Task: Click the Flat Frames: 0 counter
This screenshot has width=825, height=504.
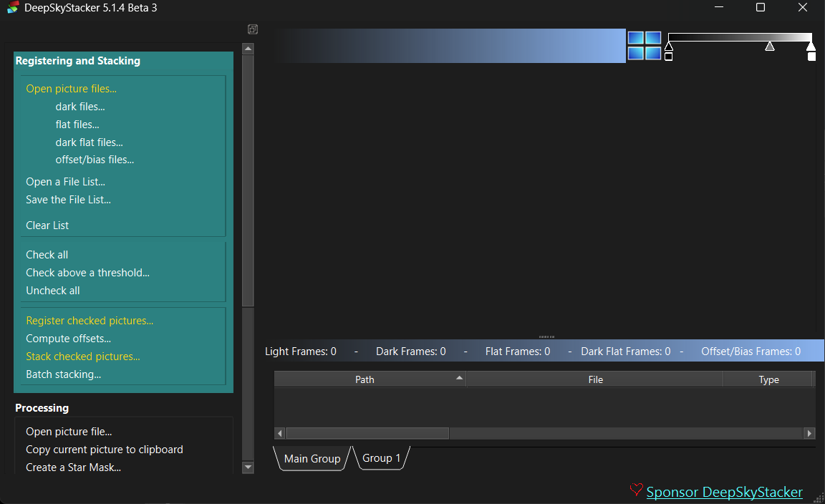Action: tap(518, 352)
